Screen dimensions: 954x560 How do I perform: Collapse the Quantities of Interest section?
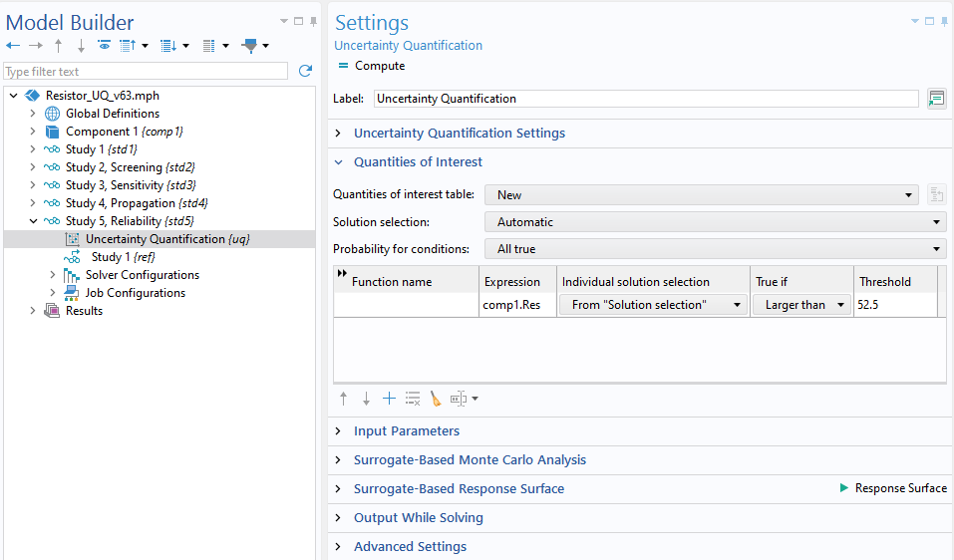[x=418, y=162]
